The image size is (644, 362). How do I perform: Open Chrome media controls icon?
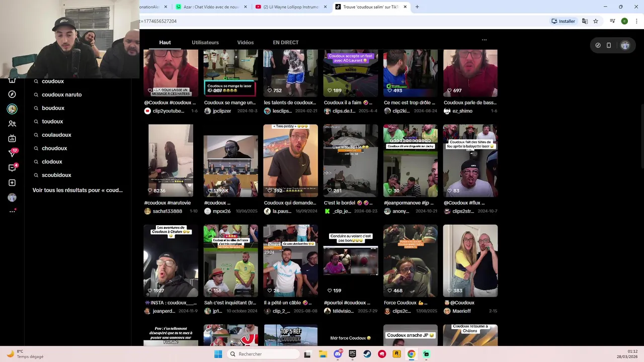click(612, 21)
